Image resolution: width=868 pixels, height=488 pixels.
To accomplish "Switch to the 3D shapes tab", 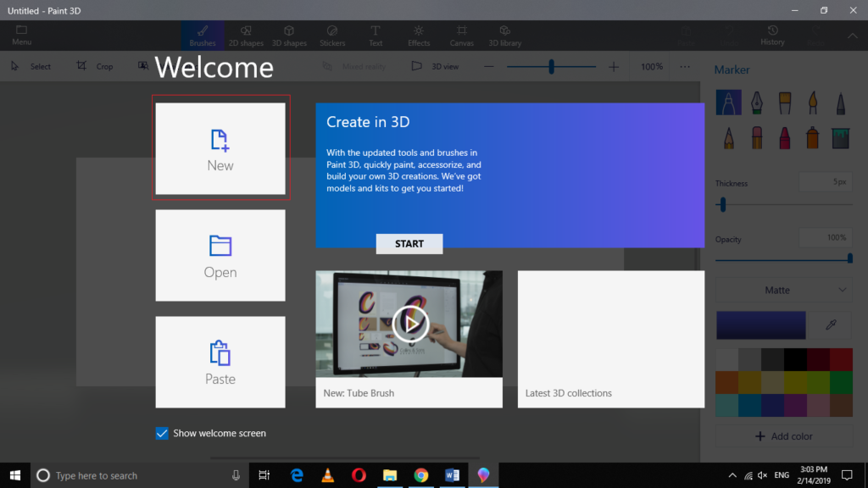I will pyautogui.click(x=289, y=36).
